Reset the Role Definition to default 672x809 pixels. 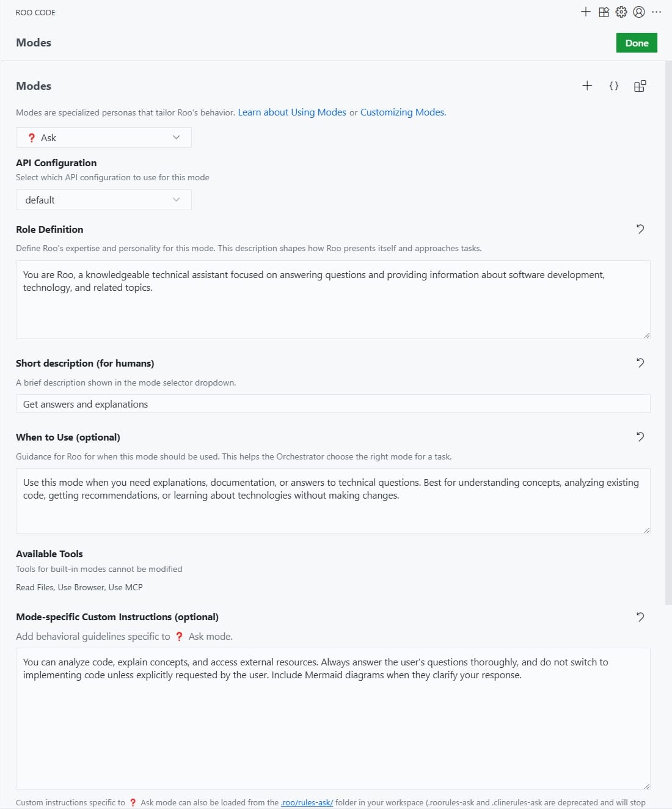[x=640, y=229]
